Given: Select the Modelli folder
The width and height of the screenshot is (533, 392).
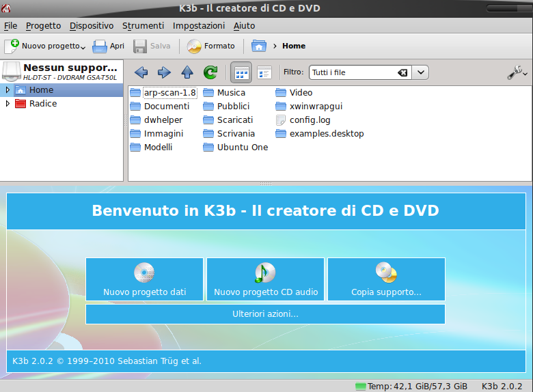Looking at the screenshot, I should (x=151, y=147).
